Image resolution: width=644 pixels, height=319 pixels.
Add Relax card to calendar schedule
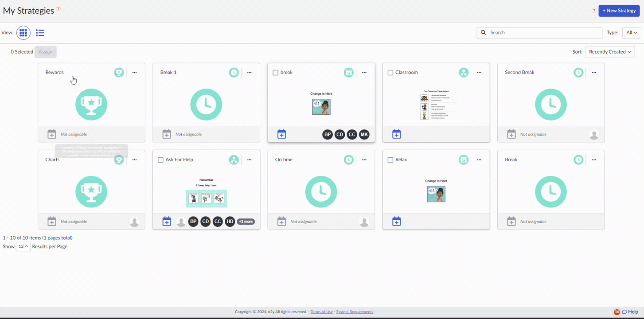coord(397,222)
